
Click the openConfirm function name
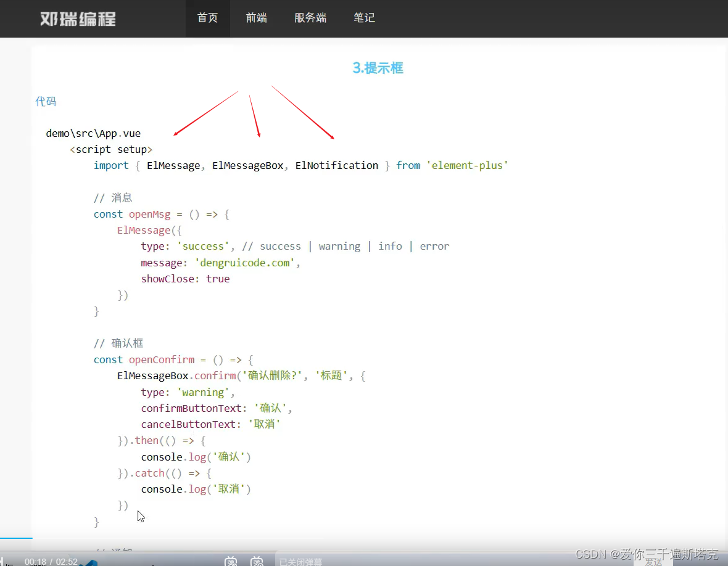tap(162, 359)
